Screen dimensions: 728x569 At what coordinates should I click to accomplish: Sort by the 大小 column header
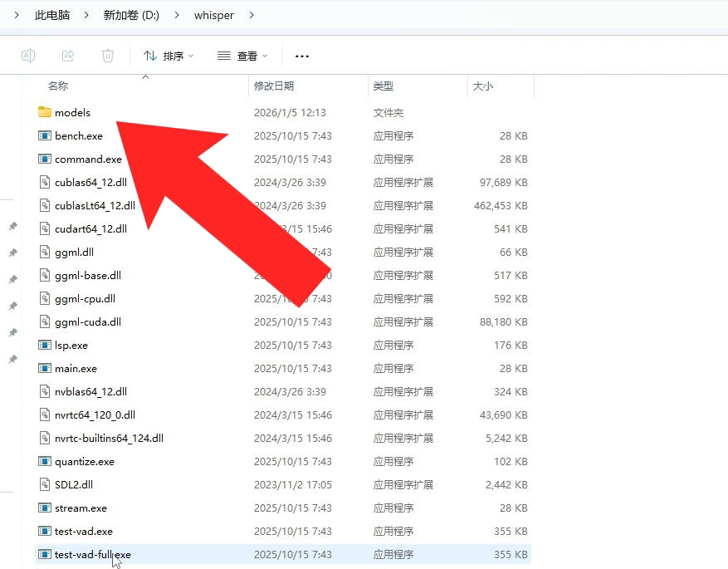(x=482, y=86)
